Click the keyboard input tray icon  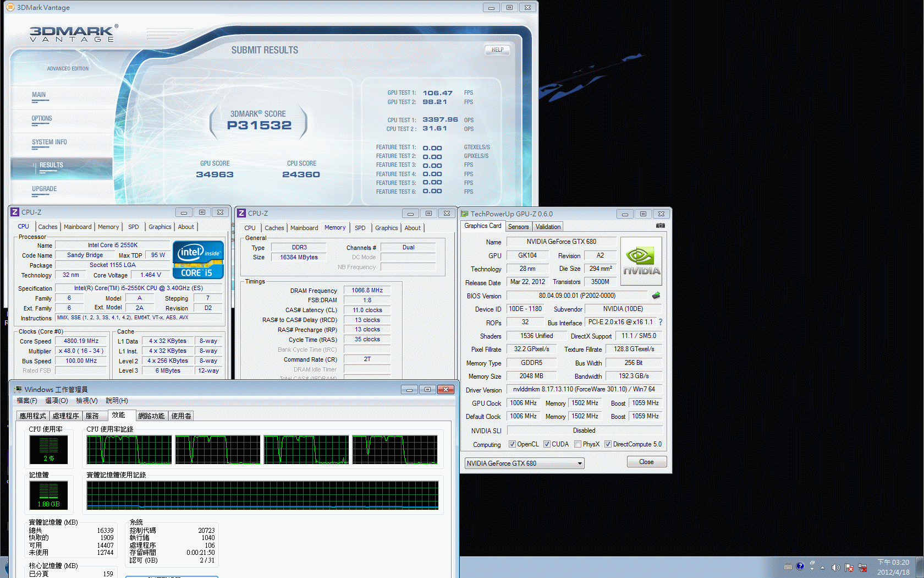tap(788, 566)
